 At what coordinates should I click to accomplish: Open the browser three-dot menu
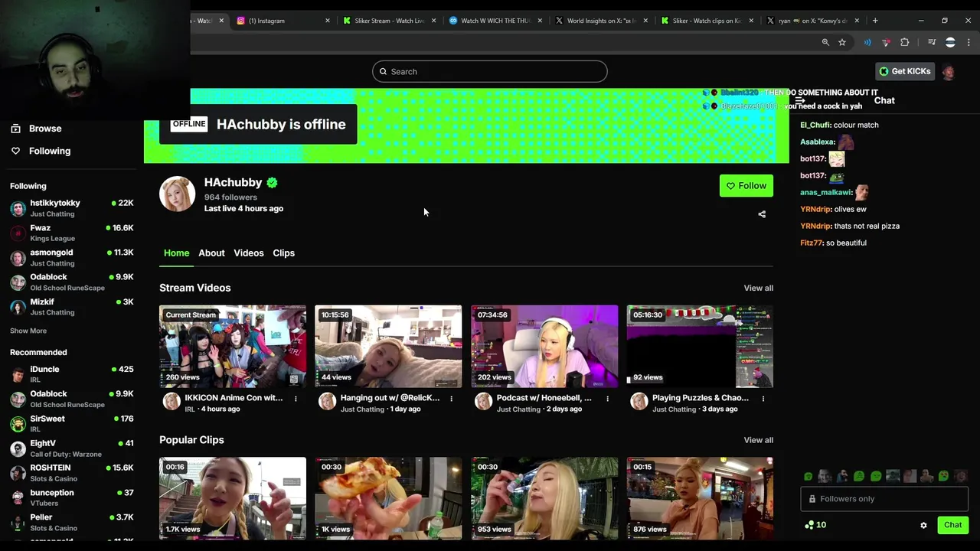click(968, 42)
